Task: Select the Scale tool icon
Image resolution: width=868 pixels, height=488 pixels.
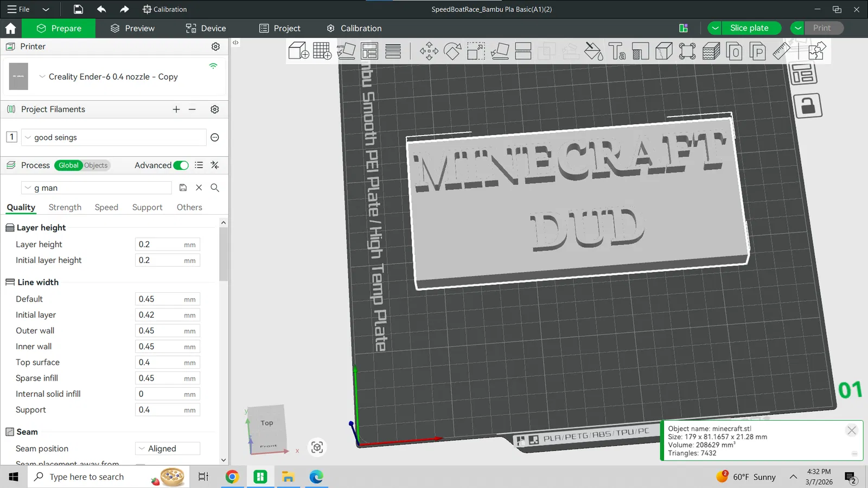Action: click(x=476, y=51)
